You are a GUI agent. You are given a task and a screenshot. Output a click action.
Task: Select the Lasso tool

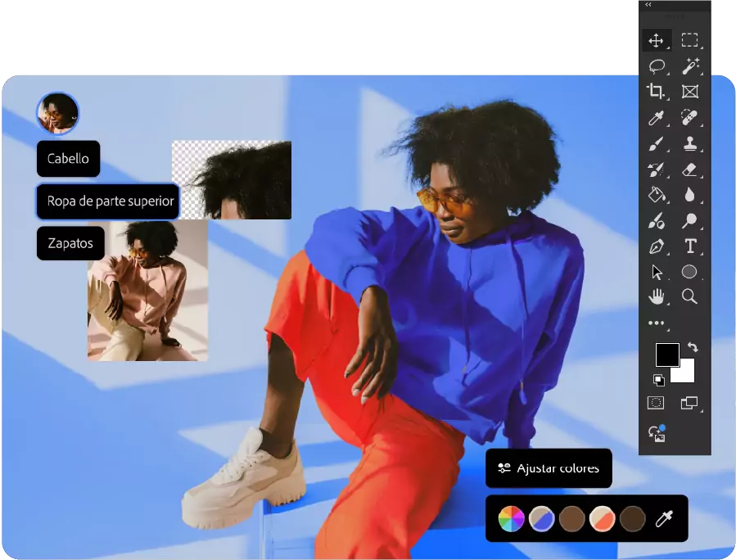coord(656,66)
